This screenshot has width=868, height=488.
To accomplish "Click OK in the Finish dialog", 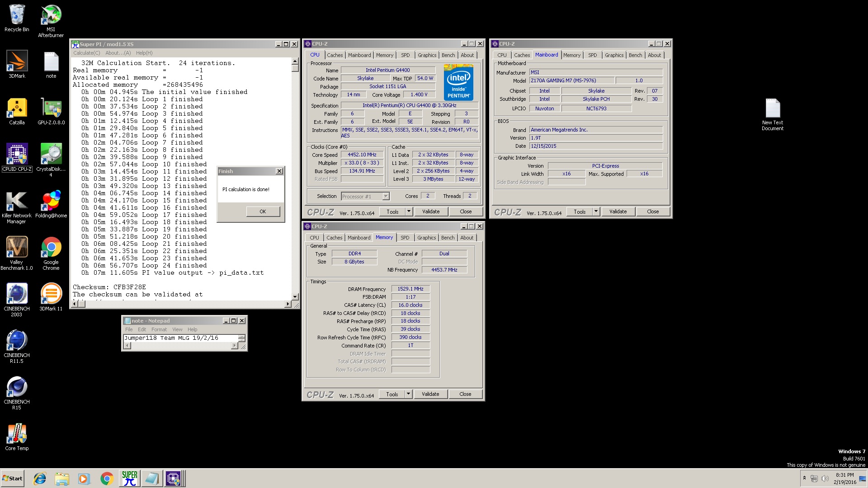I will coord(263,211).
